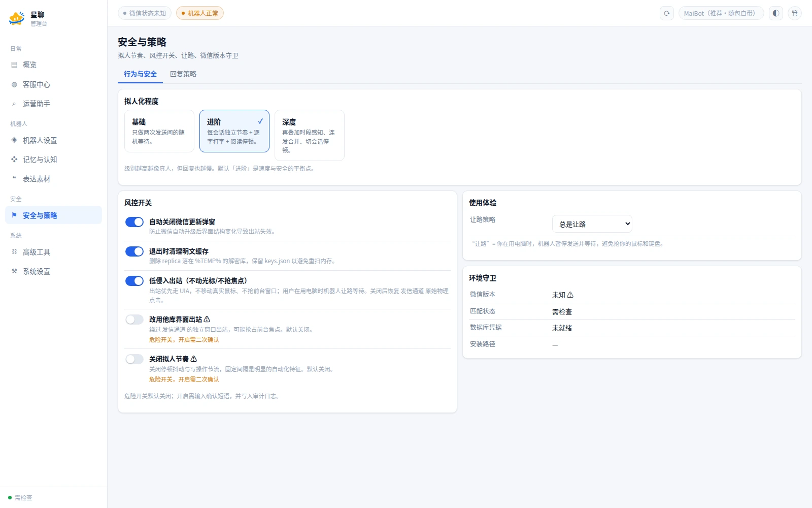This screenshot has height=508, width=812.
Task: Switch to 回复策略 tab
Action: point(183,74)
